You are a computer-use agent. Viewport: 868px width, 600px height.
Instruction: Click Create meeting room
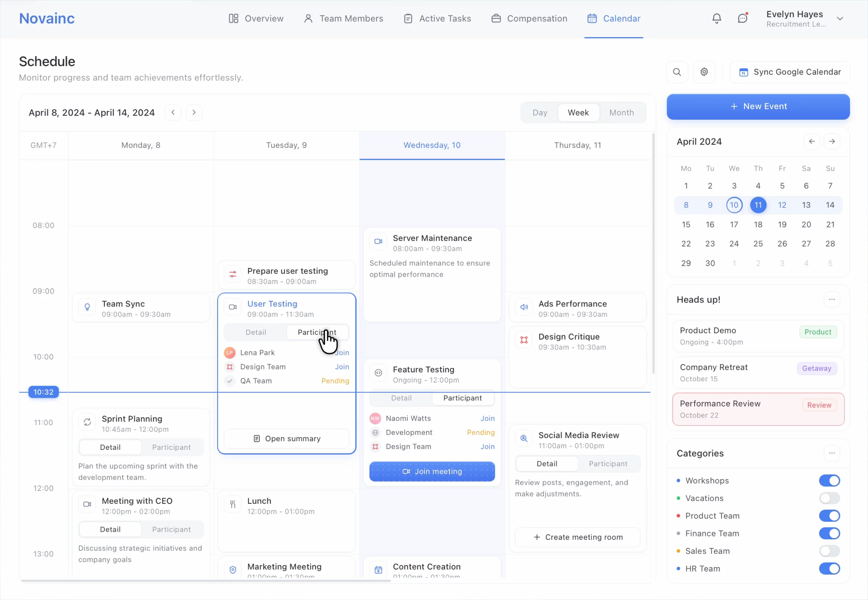point(577,537)
